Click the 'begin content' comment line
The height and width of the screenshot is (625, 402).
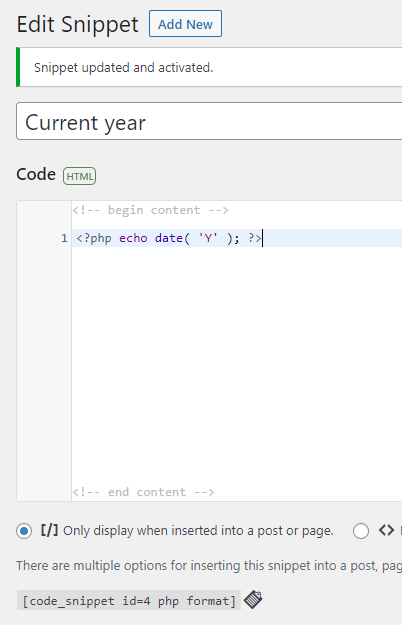click(x=151, y=210)
